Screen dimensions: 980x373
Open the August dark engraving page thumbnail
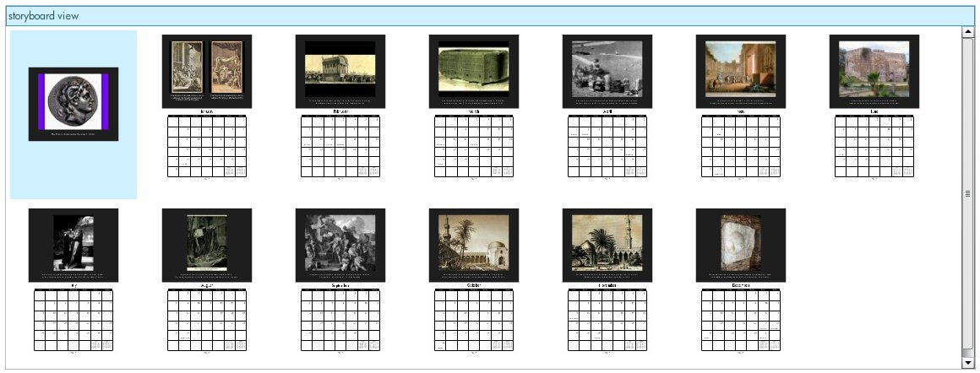207,280
